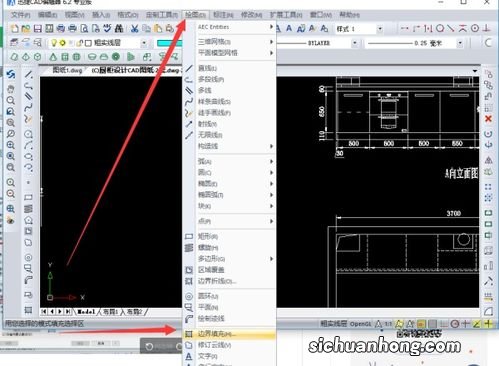The height and width of the screenshot is (366, 499).
Task: Expand the AEC Entities submenu arrow
Action: (x=271, y=27)
